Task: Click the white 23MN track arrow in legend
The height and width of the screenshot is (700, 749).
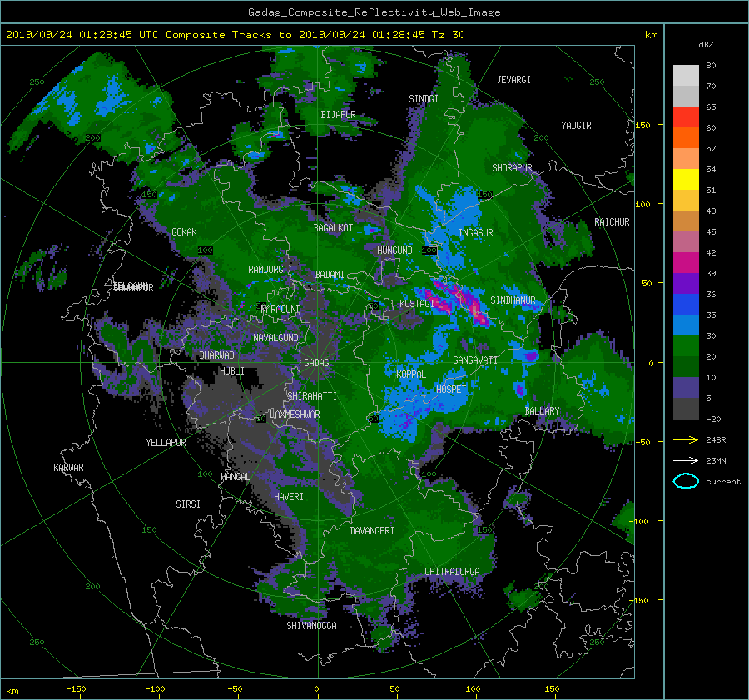Action: (x=686, y=460)
